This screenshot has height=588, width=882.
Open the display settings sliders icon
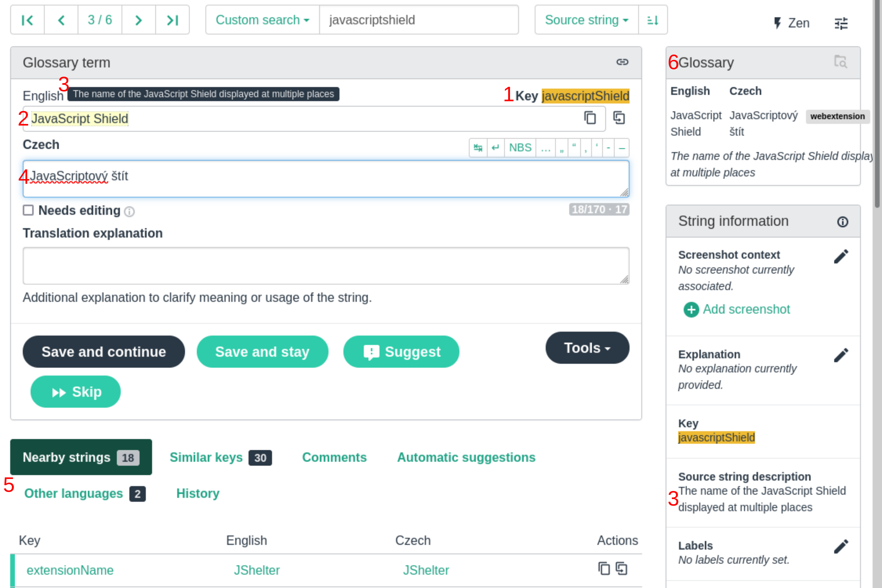pyautogui.click(x=841, y=23)
